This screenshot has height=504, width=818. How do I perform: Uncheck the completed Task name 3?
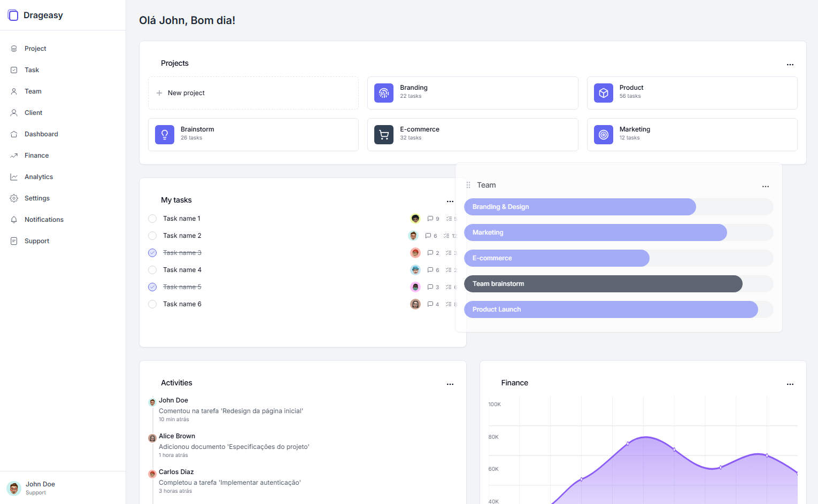(x=152, y=252)
